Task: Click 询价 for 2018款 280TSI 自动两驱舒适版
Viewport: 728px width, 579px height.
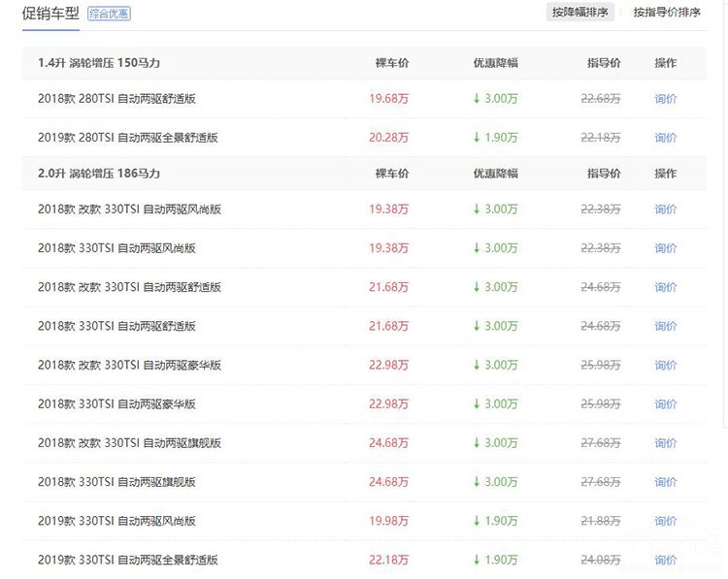Action: click(665, 98)
